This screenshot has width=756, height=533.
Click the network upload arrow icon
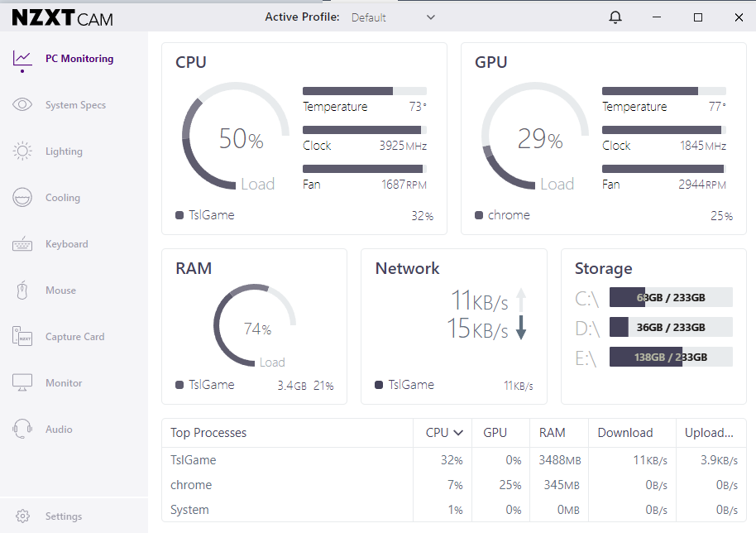coord(521,300)
